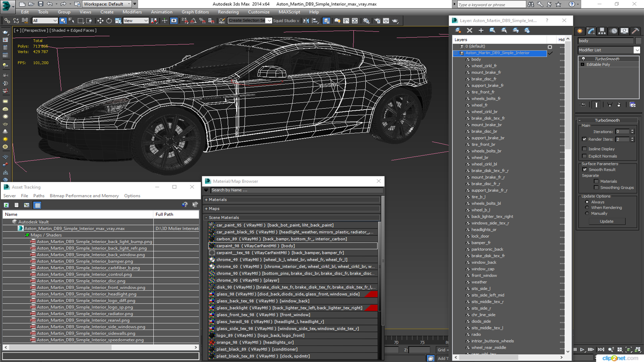Open the Modifier List dropdown
The height and width of the screenshot is (362, 644).
pyautogui.click(x=637, y=50)
